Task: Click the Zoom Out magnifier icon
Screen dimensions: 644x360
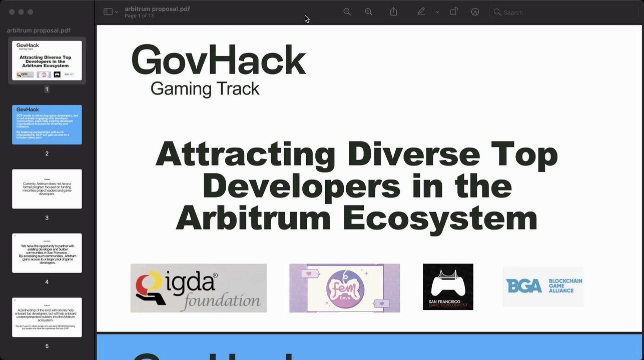Action: tap(347, 12)
